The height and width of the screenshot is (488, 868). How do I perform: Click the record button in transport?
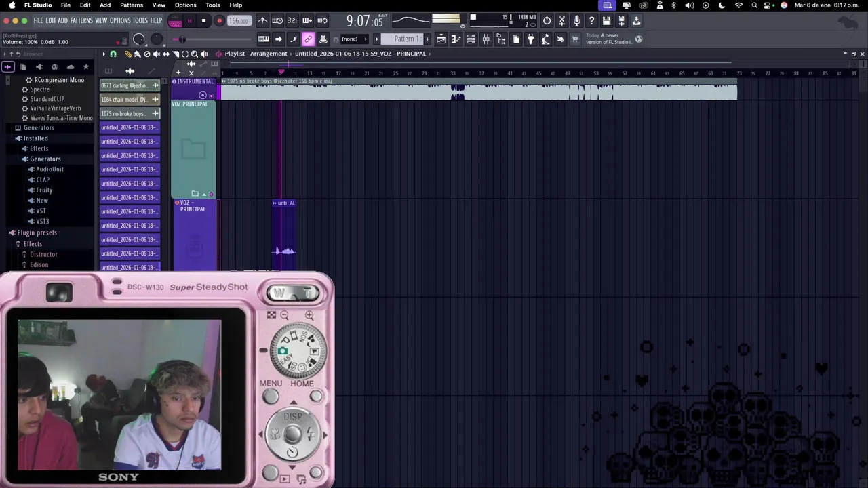[219, 21]
